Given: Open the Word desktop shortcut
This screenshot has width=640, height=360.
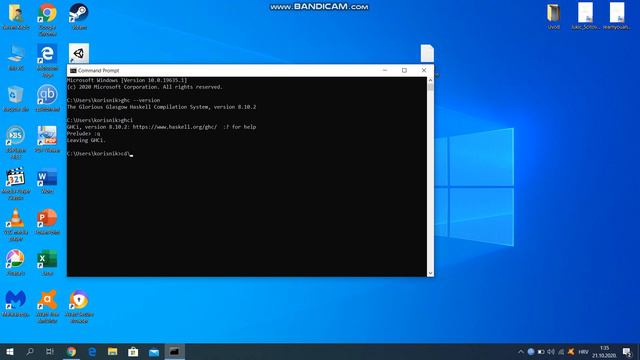Looking at the screenshot, I should (47, 180).
